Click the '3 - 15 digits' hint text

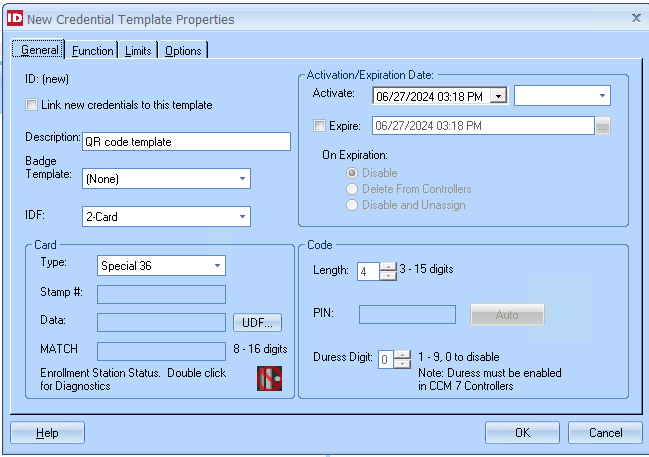click(x=426, y=269)
